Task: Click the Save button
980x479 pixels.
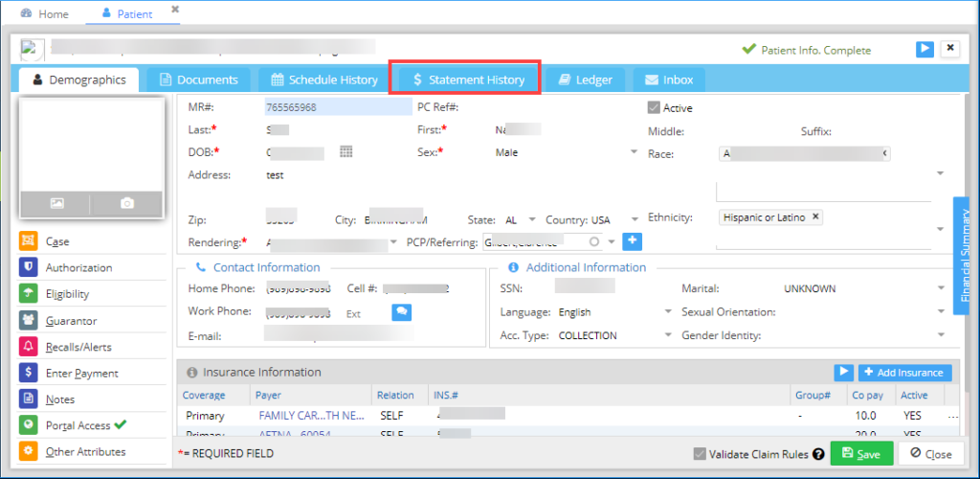Action: (x=861, y=455)
